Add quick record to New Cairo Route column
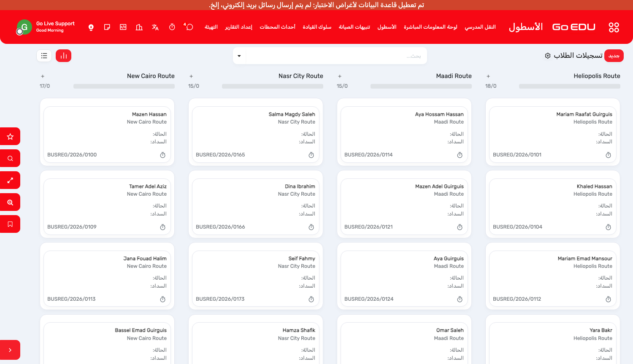Screen dimensions: 633x364 coord(43,76)
